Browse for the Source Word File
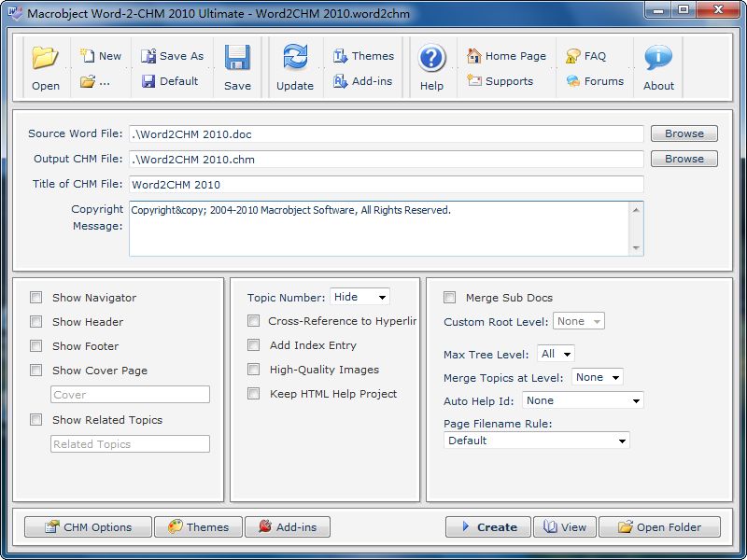Image resolution: width=747 pixels, height=560 pixels. 684,133
